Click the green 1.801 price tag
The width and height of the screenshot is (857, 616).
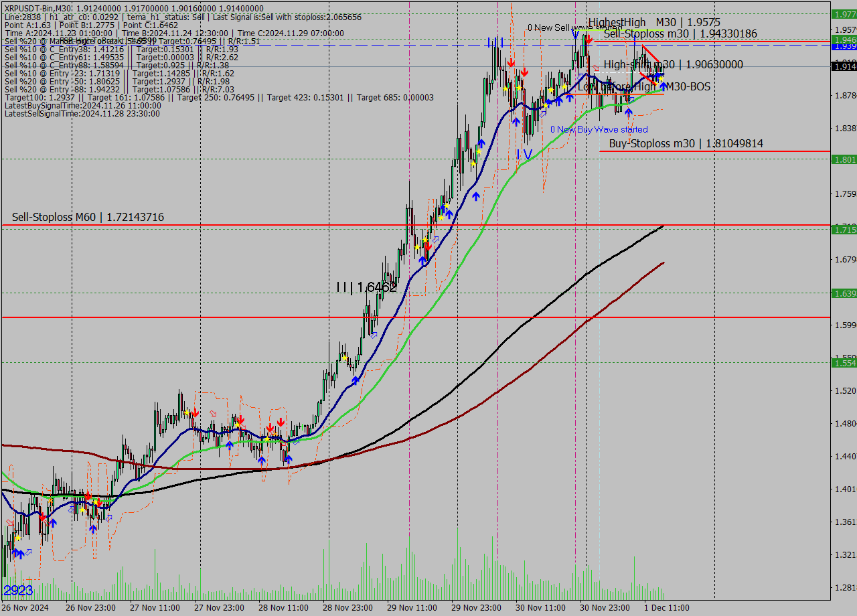844,159
